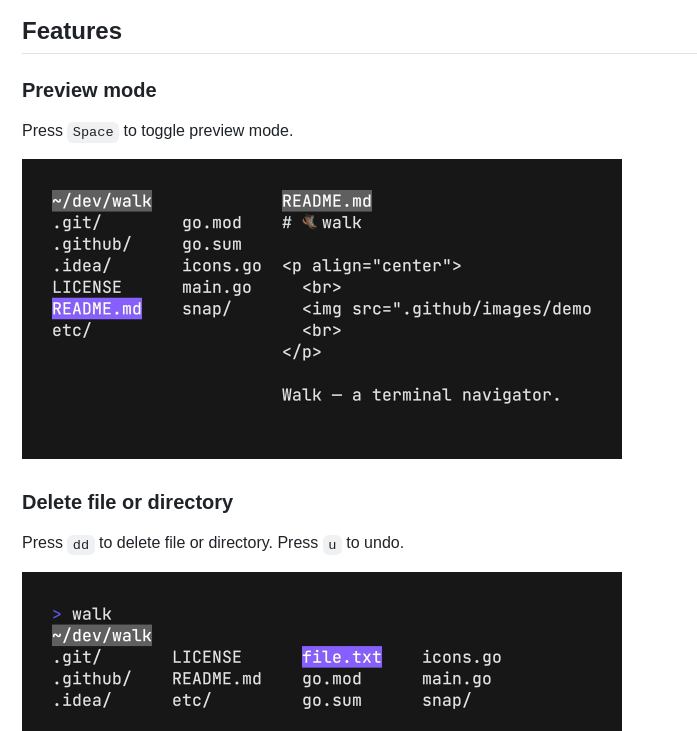Click the .github/ folder in preview screenshot
Viewport: 697px width, 731px height.
[91, 244]
